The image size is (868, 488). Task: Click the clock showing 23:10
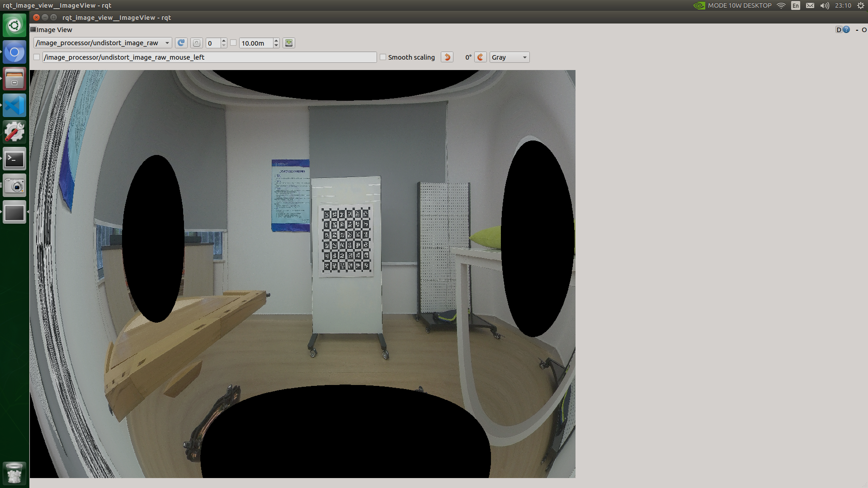coord(843,5)
